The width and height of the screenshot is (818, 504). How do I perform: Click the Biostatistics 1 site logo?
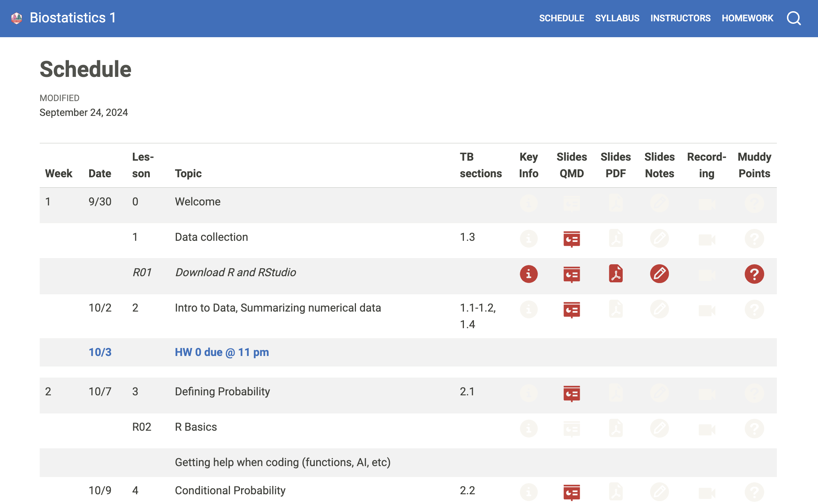pyautogui.click(x=17, y=18)
